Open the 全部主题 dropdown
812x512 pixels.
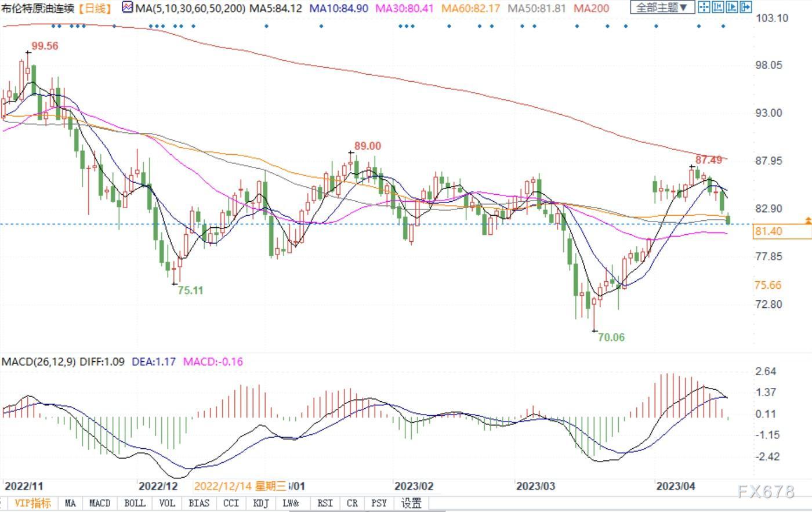(x=662, y=8)
